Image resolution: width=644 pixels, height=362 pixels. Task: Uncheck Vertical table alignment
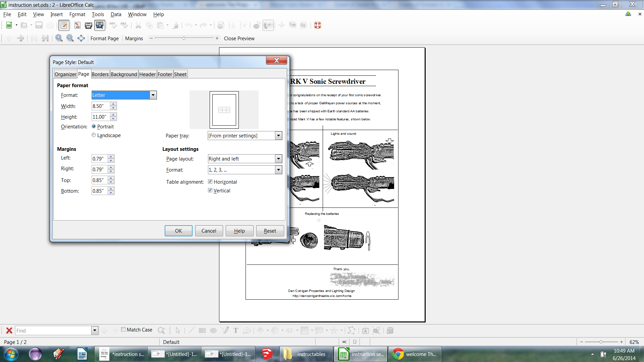[x=210, y=190]
